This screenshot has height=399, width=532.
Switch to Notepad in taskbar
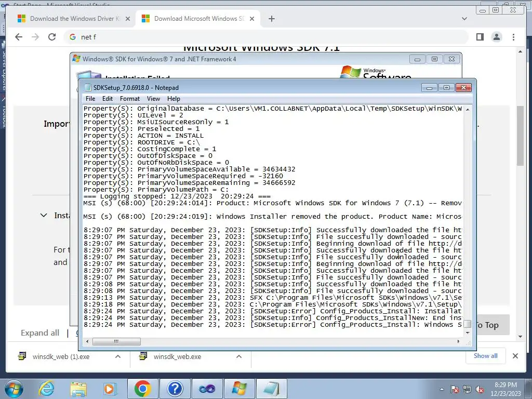tap(271, 389)
